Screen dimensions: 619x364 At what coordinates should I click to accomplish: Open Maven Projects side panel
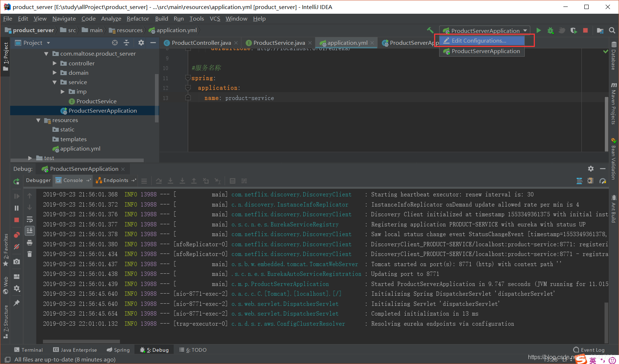(x=614, y=104)
